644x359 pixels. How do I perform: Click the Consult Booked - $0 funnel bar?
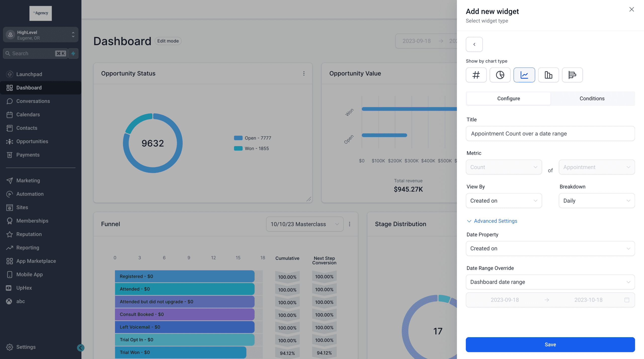[185, 314]
